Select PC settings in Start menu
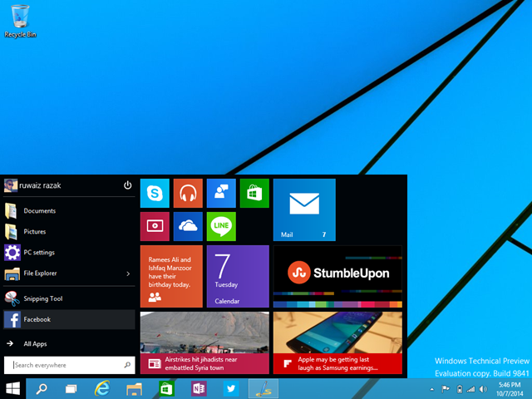 pyautogui.click(x=38, y=253)
